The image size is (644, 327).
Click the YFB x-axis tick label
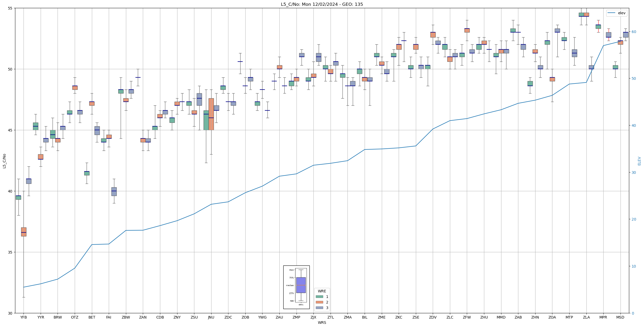click(23, 317)
